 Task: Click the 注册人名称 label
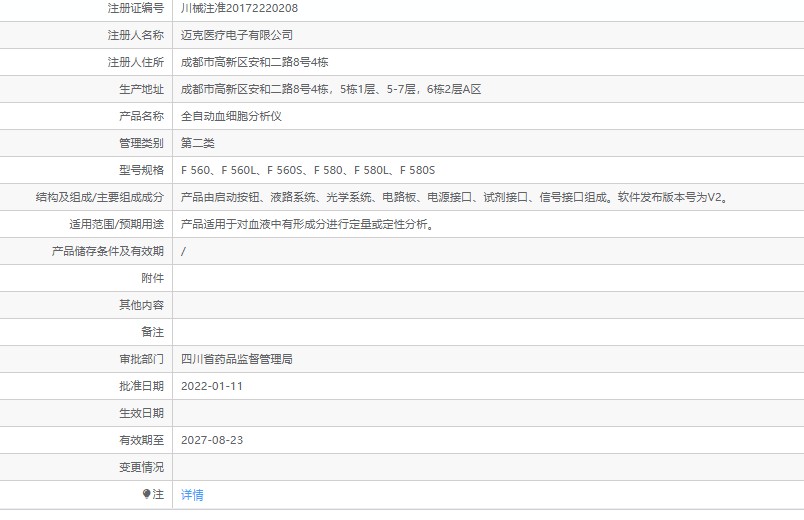[136, 35]
